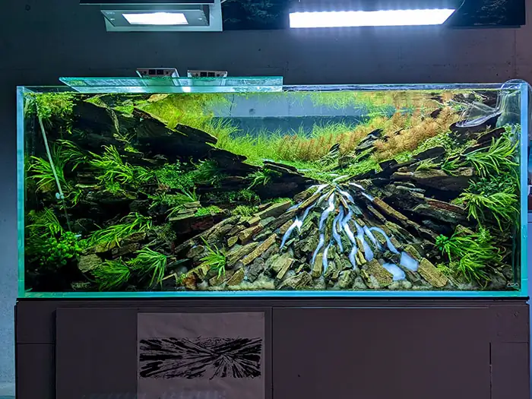Click the glass cover shelf above tank
532x399 pixels.
pyautogui.click(x=171, y=84)
